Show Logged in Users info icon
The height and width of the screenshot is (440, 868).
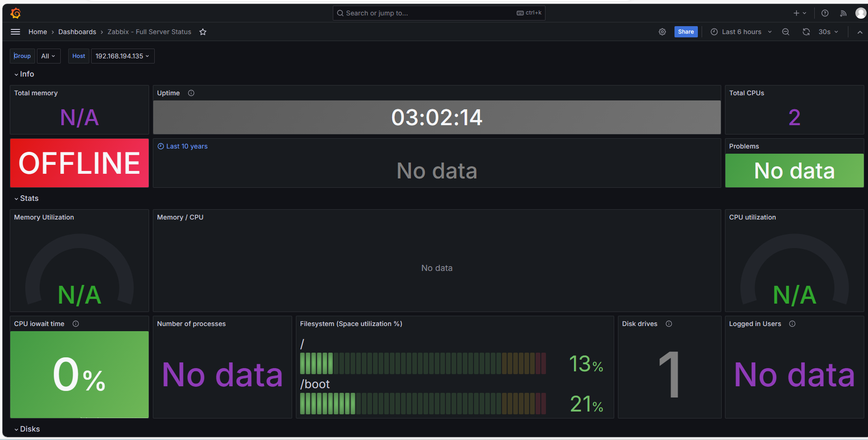click(792, 324)
